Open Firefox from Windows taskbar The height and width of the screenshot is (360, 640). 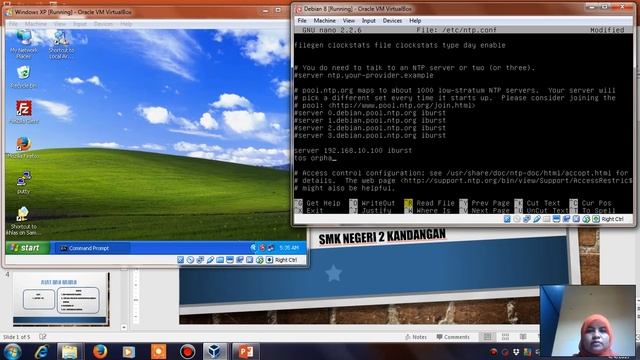[100, 351]
